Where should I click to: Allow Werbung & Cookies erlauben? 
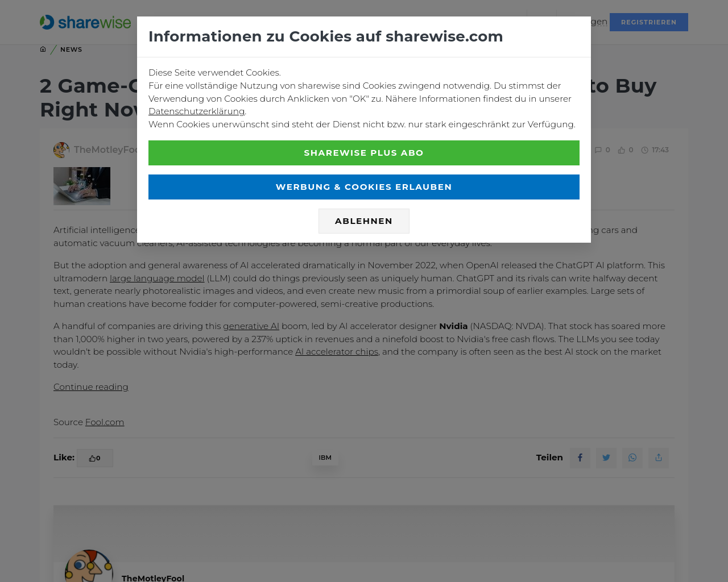click(x=364, y=187)
